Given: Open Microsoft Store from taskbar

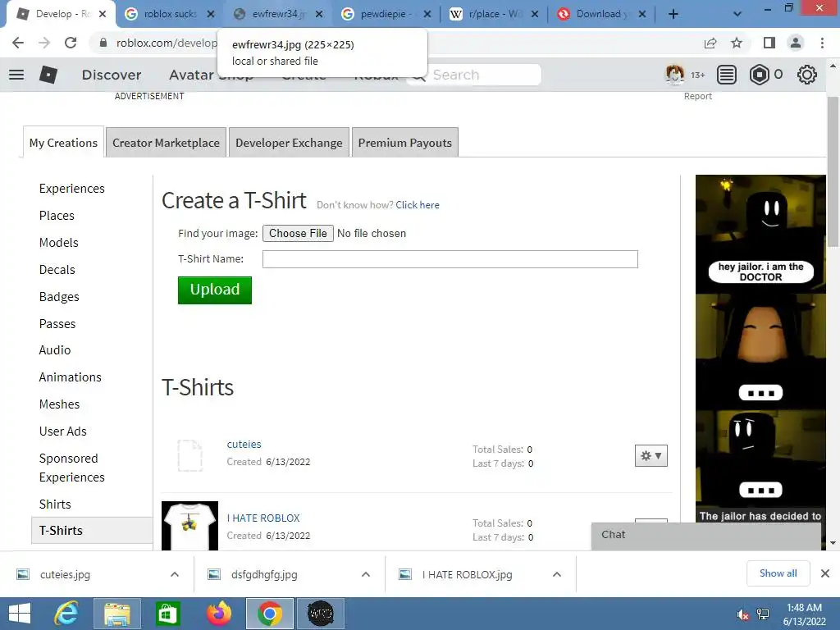Looking at the screenshot, I should (167, 614).
